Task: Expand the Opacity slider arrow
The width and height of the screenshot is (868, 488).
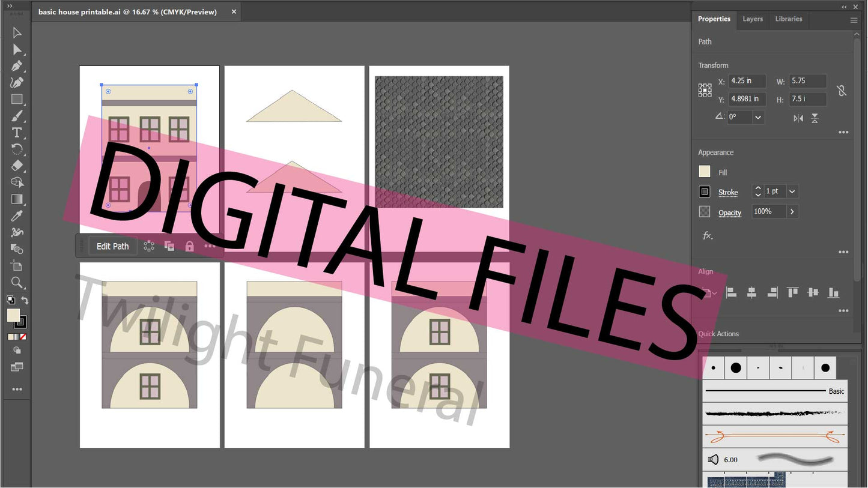Action: (792, 211)
